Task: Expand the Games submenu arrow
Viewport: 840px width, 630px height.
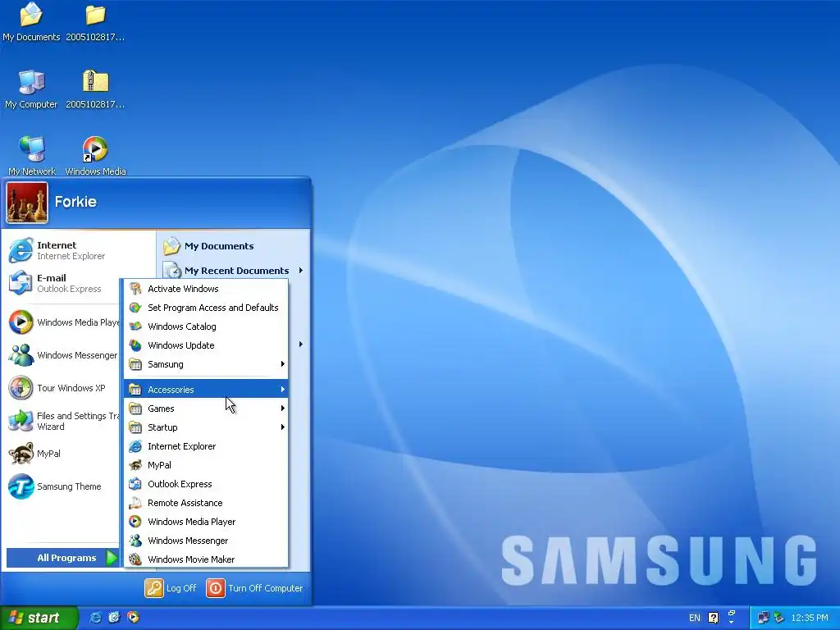Action: [x=283, y=409]
